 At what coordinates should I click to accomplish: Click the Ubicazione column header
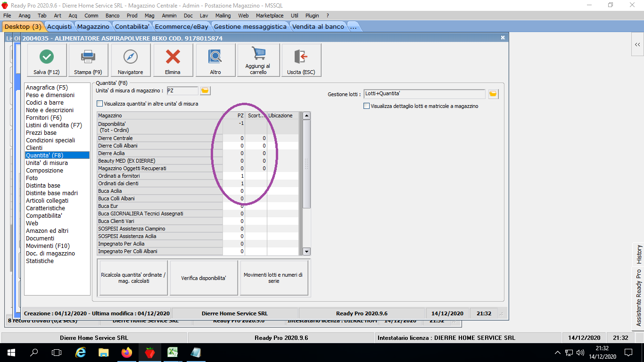(282, 115)
